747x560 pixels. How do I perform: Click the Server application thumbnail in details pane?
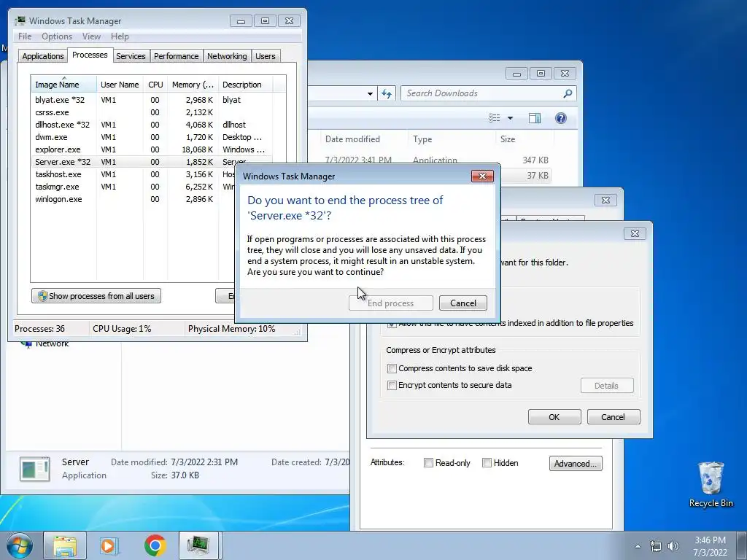pos(35,469)
